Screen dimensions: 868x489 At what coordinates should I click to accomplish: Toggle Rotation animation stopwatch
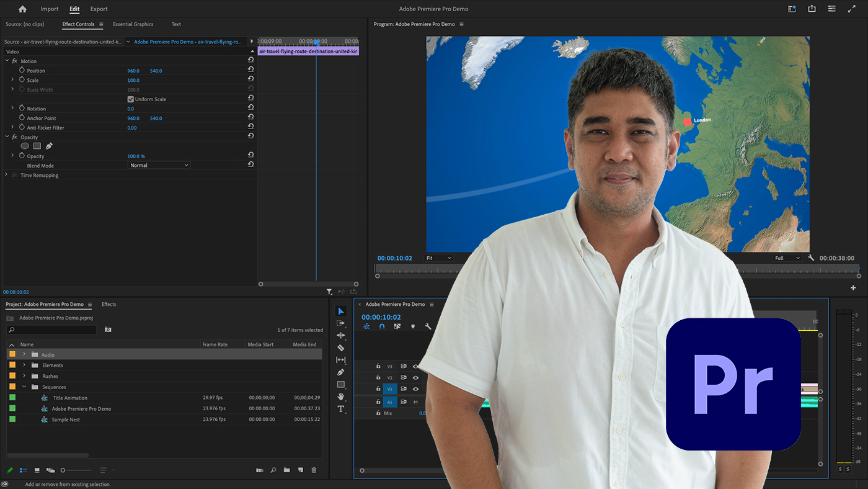(x=22, y=109)
